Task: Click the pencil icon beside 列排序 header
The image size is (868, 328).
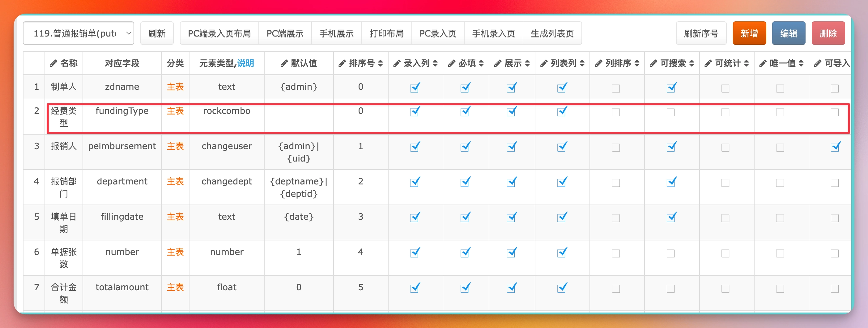Action: (x=598, y=63)
